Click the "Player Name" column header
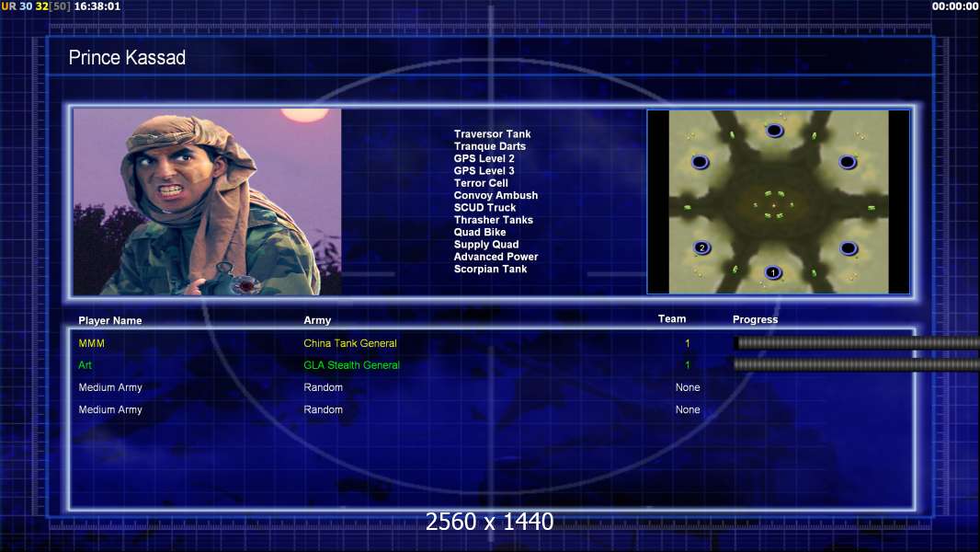This screenshot has width=980, height=552. pyautogui.click(x=110, y=321)
